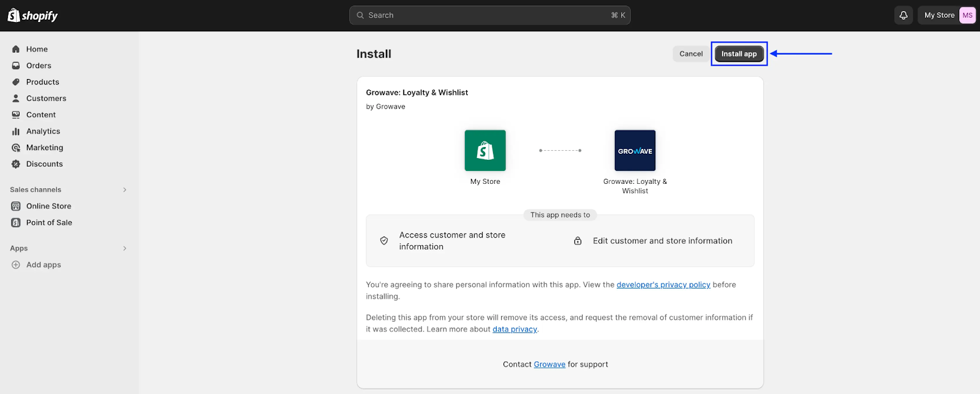Click the search magnifier icon
The height and width of the screenshot is (394, 980).
[360, 15]
